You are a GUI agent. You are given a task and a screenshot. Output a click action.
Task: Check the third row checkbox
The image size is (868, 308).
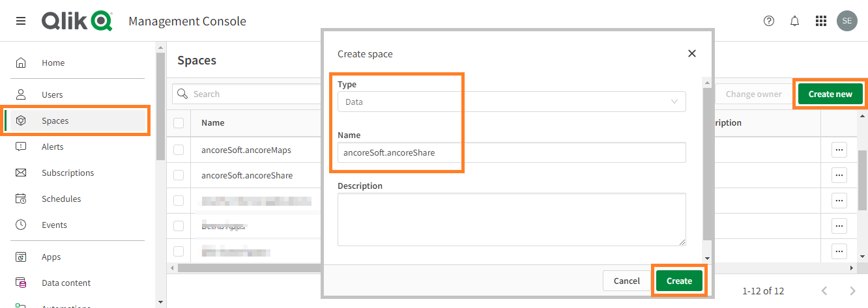pyautogui.click(x=179, y=201)
